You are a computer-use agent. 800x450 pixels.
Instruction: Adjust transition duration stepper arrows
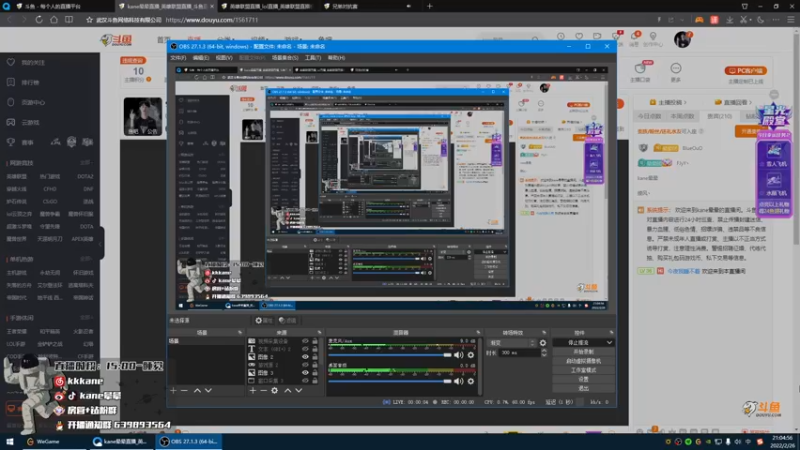point(544,353)
